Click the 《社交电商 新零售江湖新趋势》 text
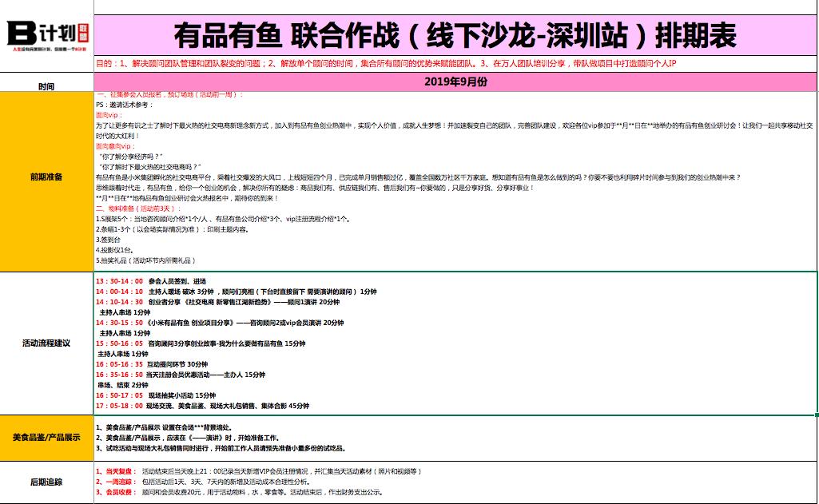Screen dimensions: 819x504 coord(233,302)
